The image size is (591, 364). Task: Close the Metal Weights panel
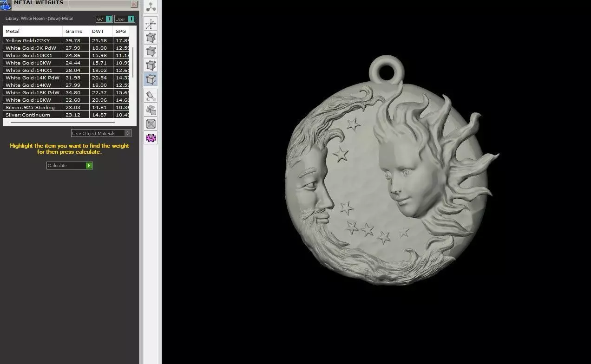[x=134, y=5]
